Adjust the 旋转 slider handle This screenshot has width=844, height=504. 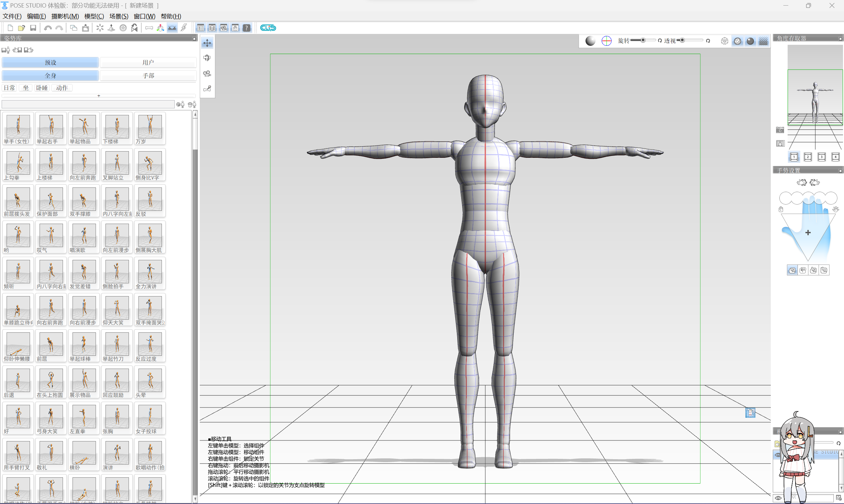click(643, 41)
